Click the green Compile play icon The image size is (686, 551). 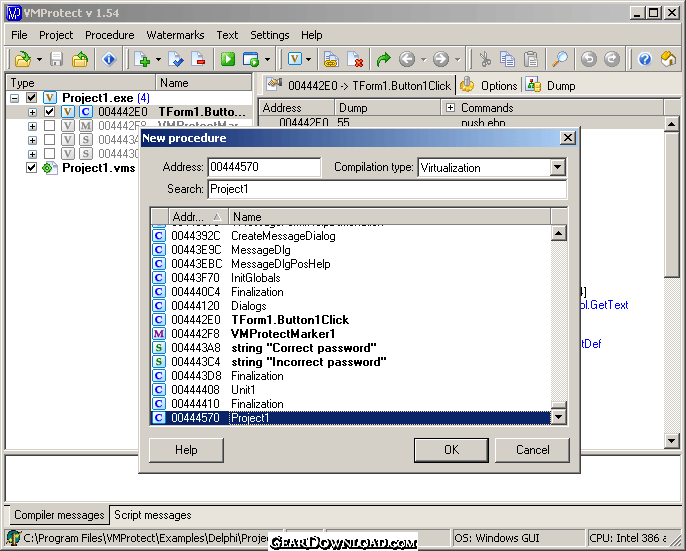click(x=228, y=59)
